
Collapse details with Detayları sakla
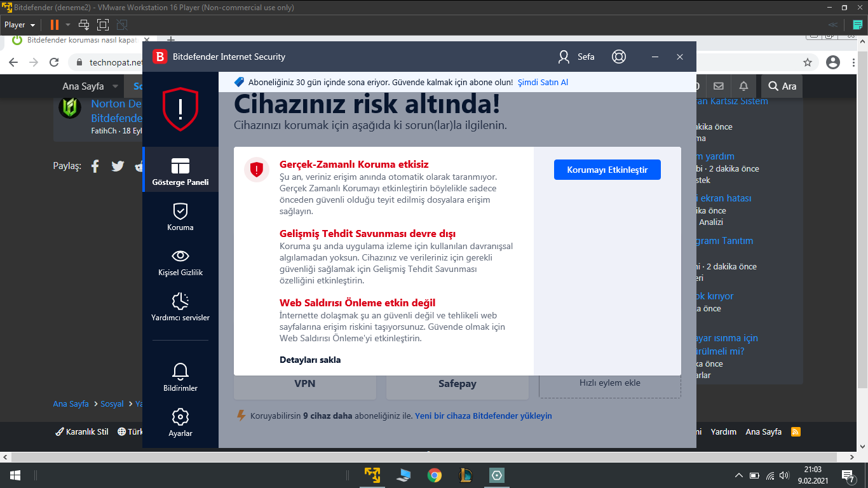coord(310,360)
